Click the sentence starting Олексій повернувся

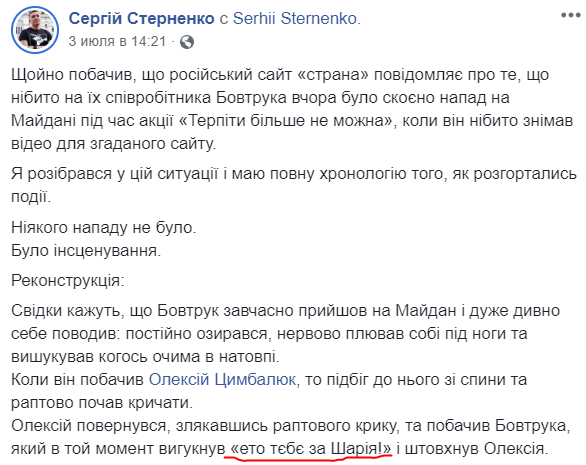pos(290,437)
